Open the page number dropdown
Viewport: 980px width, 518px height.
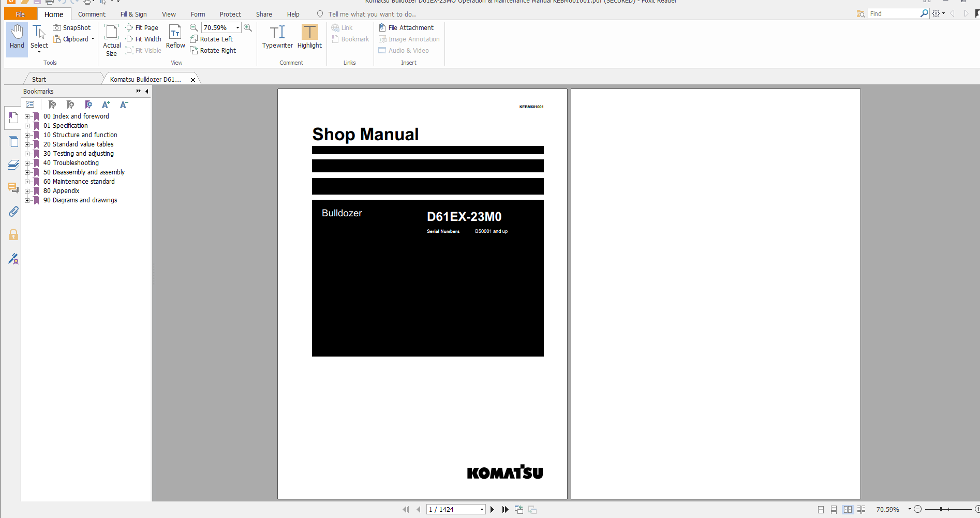482,510
